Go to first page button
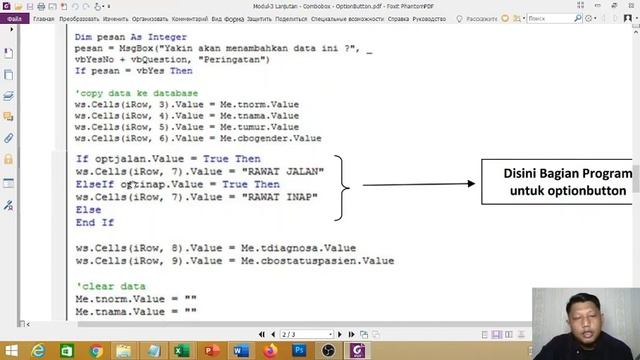 tap(262, 334)
